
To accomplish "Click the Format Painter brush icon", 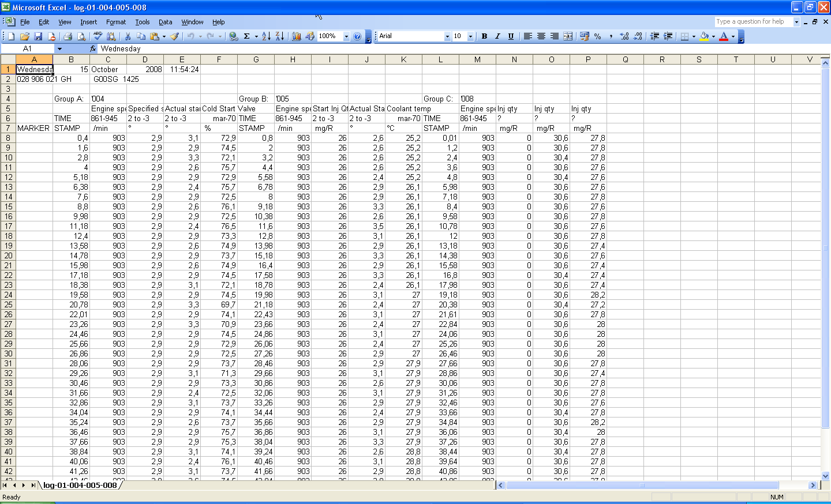I will coord(174,36).
